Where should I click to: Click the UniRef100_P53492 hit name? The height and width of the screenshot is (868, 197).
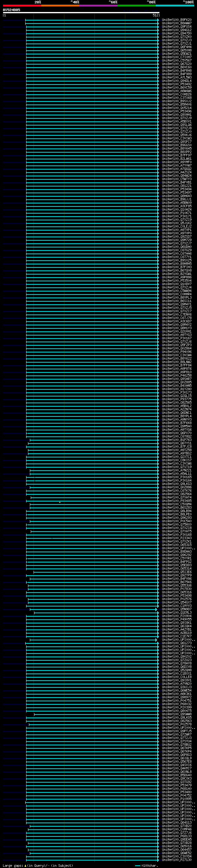click(x=176, y=84)
